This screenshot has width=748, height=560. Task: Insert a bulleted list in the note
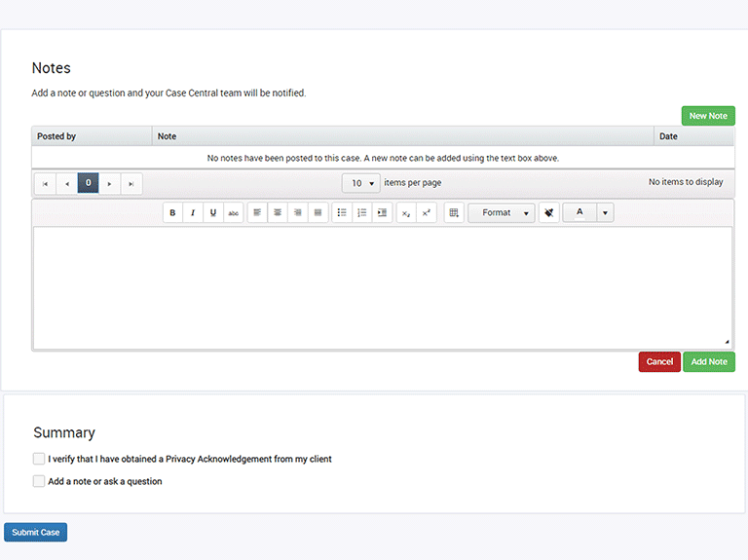(x=342, y=212)
